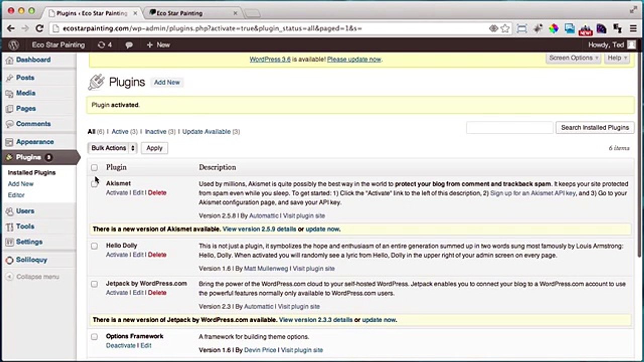The image size is (644, 362).
Task: Go back with the browser back arrow
Action: pos(11,29)
